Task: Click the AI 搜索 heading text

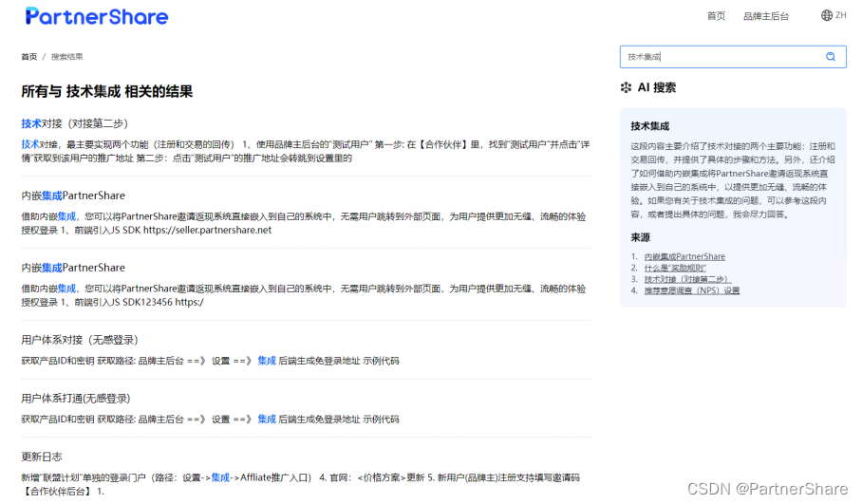Action: 657,87
